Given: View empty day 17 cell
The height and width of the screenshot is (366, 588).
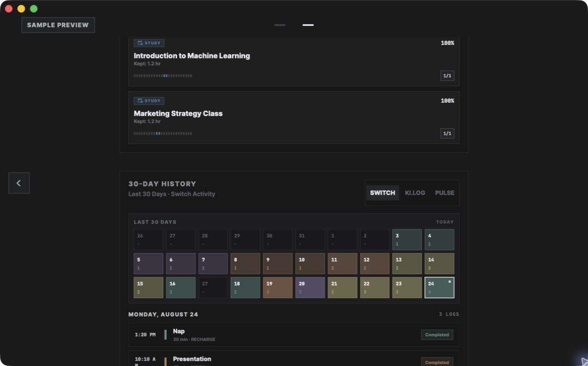Looking at the screenshot, I should (213, 288).
